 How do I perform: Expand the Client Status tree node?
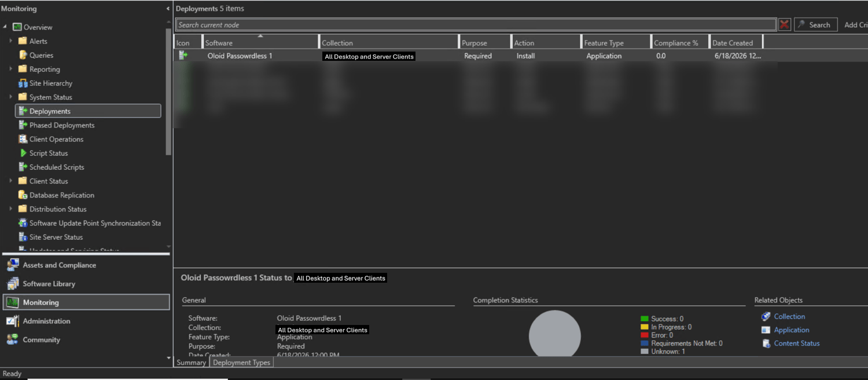pos(10,181)
